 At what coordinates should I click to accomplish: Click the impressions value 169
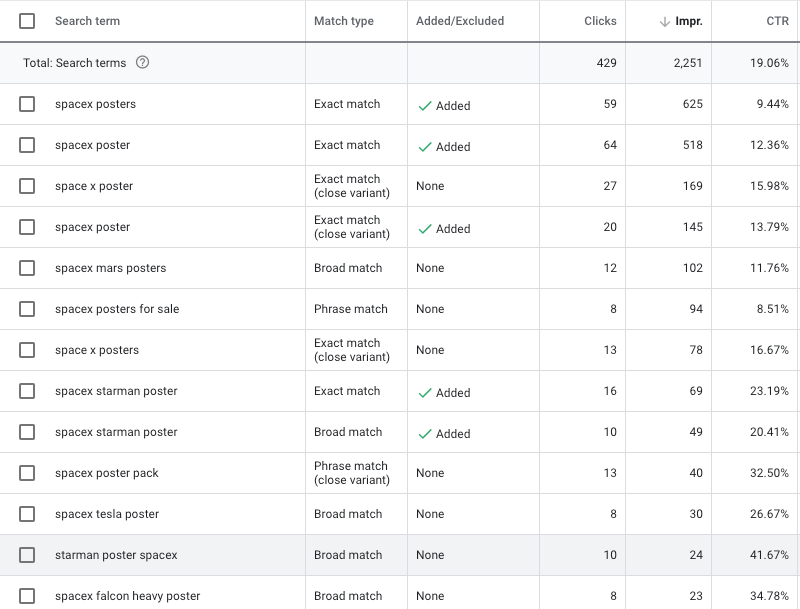692,186
